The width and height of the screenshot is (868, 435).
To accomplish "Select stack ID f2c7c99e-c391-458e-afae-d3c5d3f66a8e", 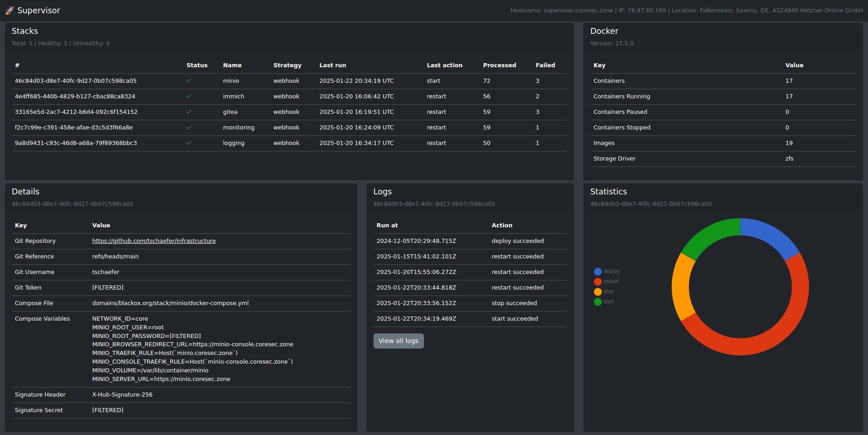I will click(x=74, y=128).
